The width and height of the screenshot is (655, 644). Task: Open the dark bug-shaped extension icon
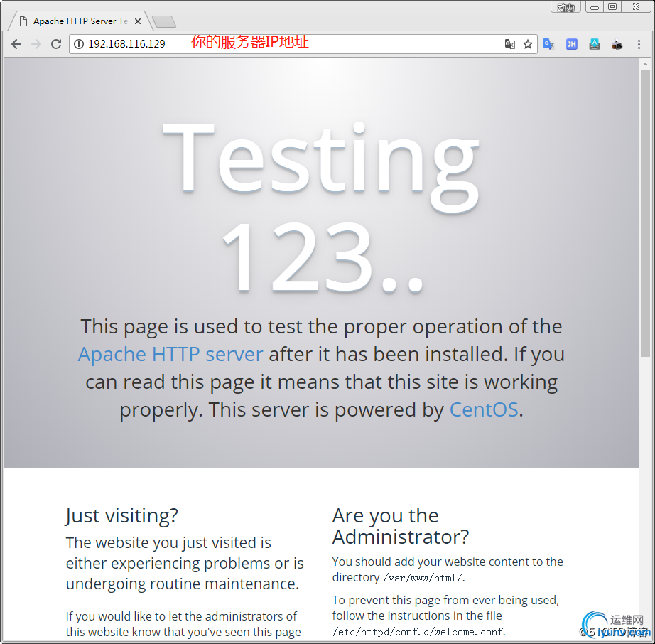pyautogui.click(x=617, y=44)
